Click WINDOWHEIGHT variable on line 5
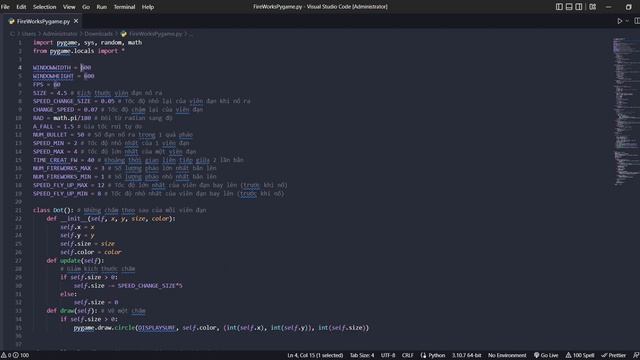Image resolution: width=640 pixels, height=360 pixels. (x=53, y=76)
